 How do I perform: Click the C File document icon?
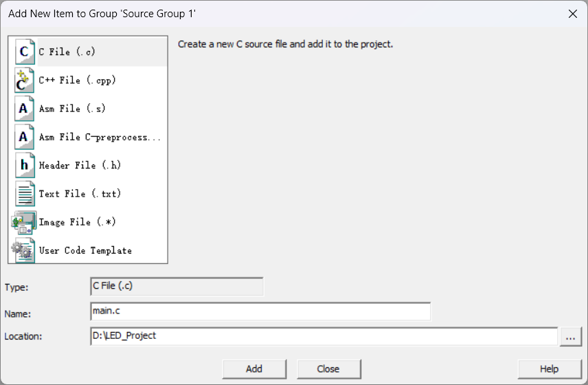pyautogui.click(x=25, y=52)
